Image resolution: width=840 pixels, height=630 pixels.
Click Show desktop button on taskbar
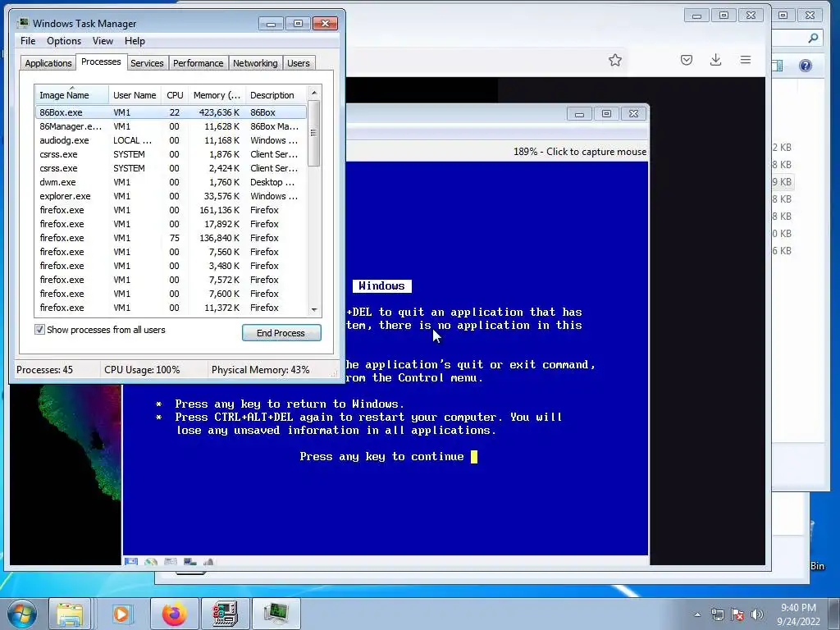[834, 614]
